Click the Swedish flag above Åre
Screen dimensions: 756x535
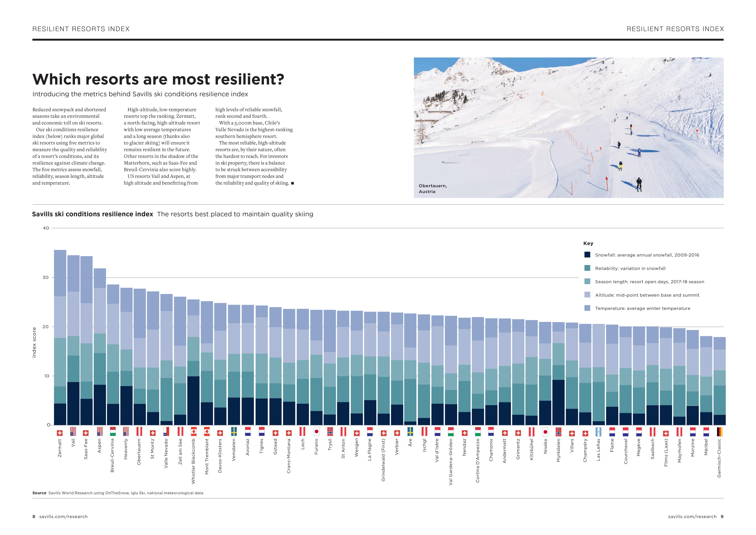tap(411, 432)
